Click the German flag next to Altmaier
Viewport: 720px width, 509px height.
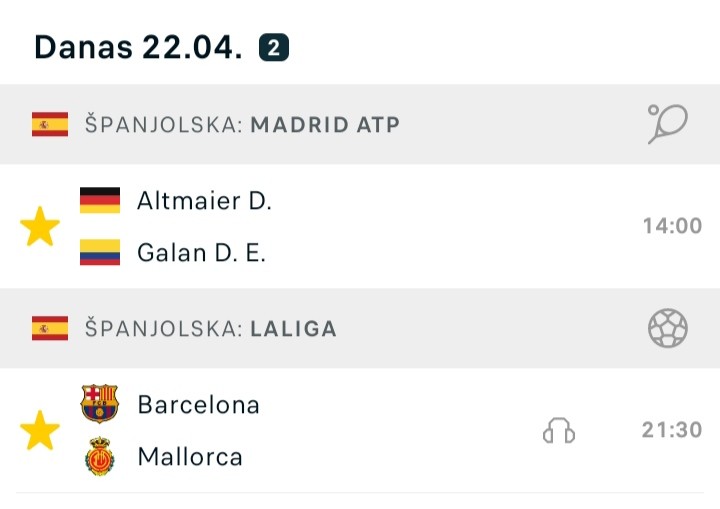click(x=100, y=200)
